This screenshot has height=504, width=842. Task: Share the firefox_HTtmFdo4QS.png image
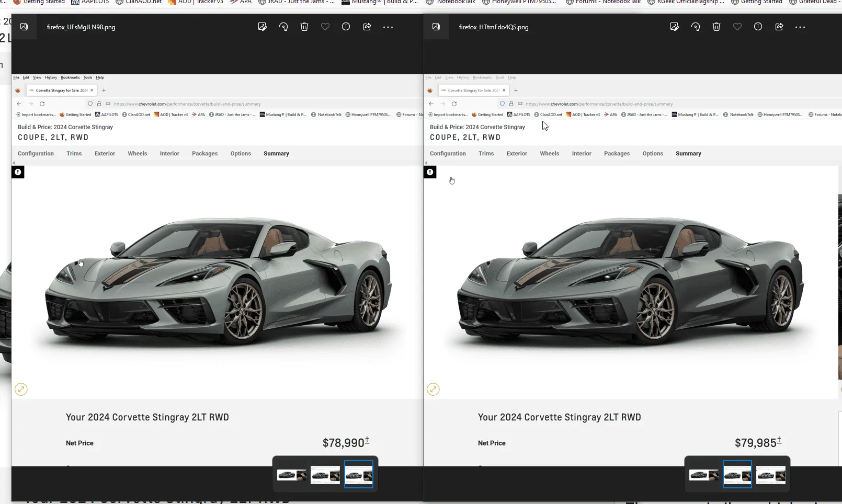coord(779,27)
